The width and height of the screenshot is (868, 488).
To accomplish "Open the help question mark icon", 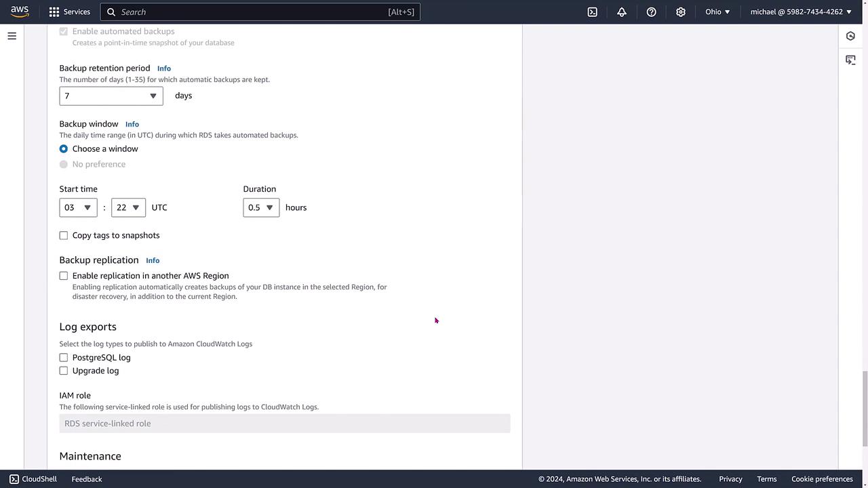I will point(651,12).
